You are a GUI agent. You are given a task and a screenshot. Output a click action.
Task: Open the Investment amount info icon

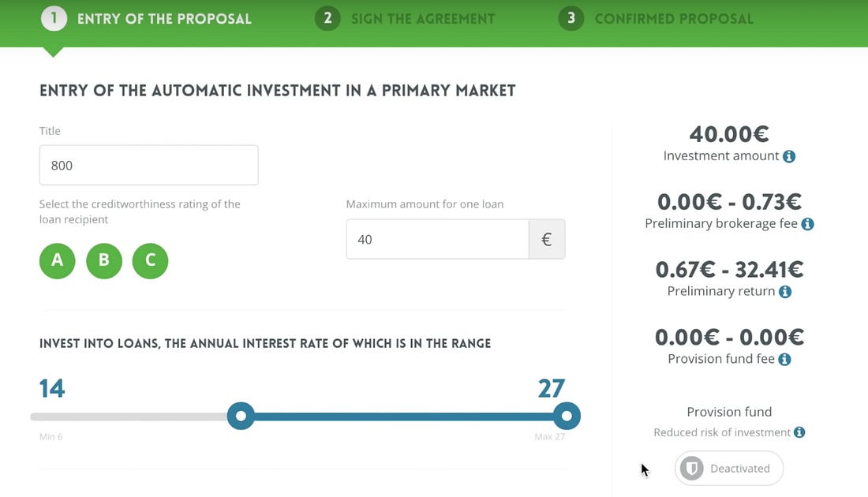789,157
